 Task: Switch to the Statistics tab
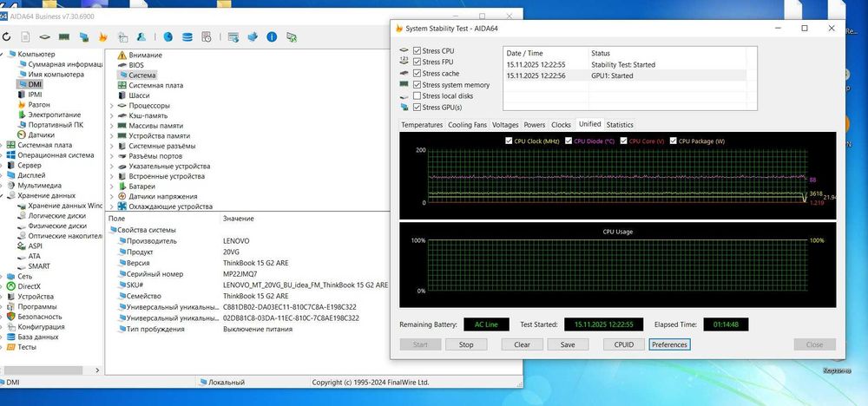pyautogui.click(x=620, y=125)
